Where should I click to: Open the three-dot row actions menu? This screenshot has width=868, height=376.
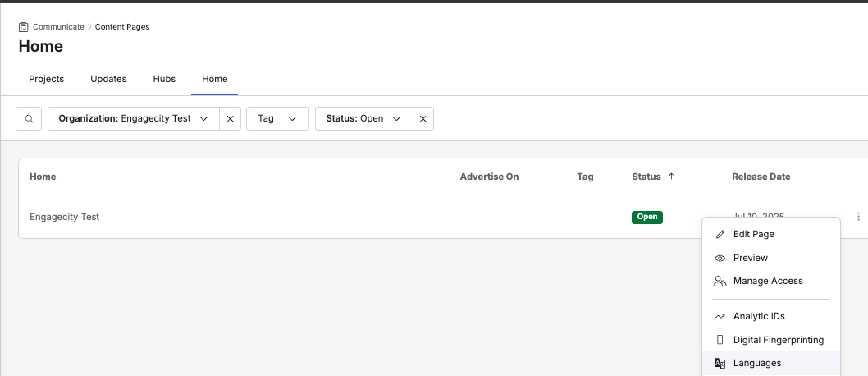coord(858,217)
